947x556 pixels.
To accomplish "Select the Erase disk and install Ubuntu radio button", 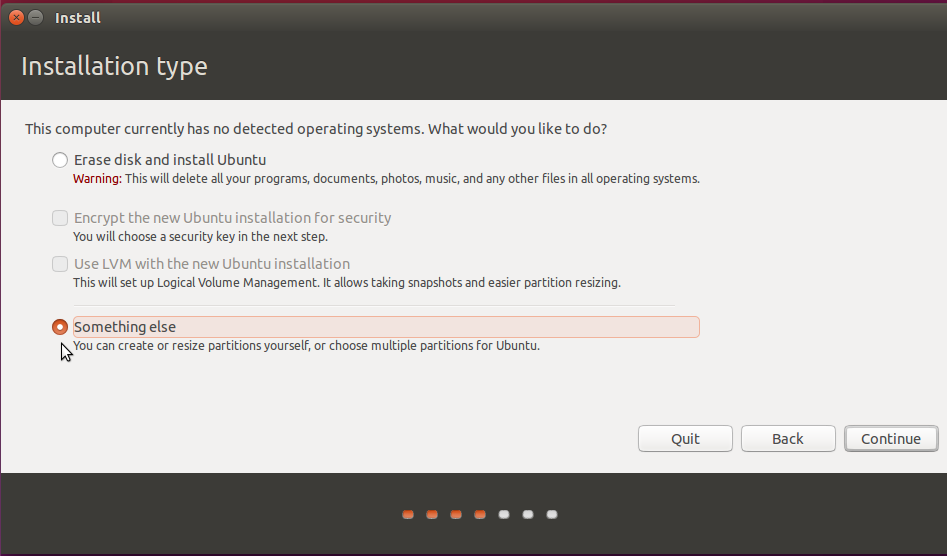I will 60,160.
